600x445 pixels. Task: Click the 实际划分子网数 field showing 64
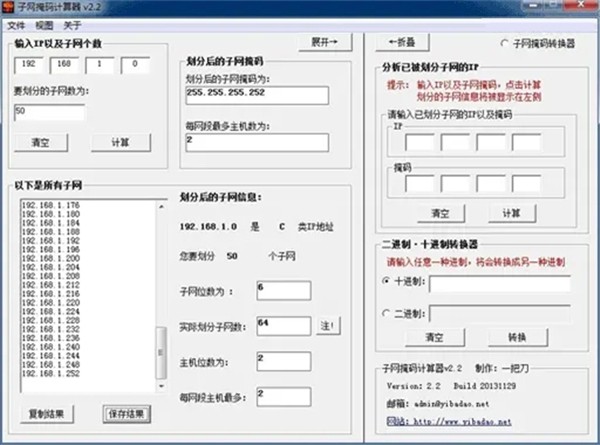click(284, 326)
